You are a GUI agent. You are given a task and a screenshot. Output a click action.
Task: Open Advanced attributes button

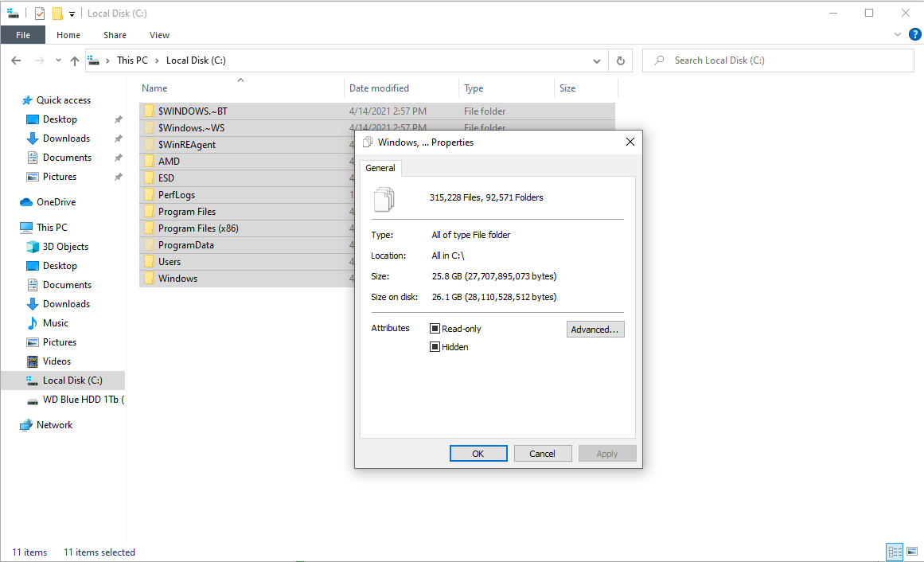[595, 329]
